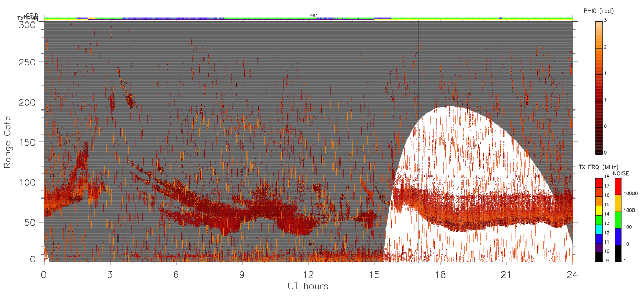Click the 12 label in TX FRQ legend
Screen dimensions: 644x297
pos(607,233)
